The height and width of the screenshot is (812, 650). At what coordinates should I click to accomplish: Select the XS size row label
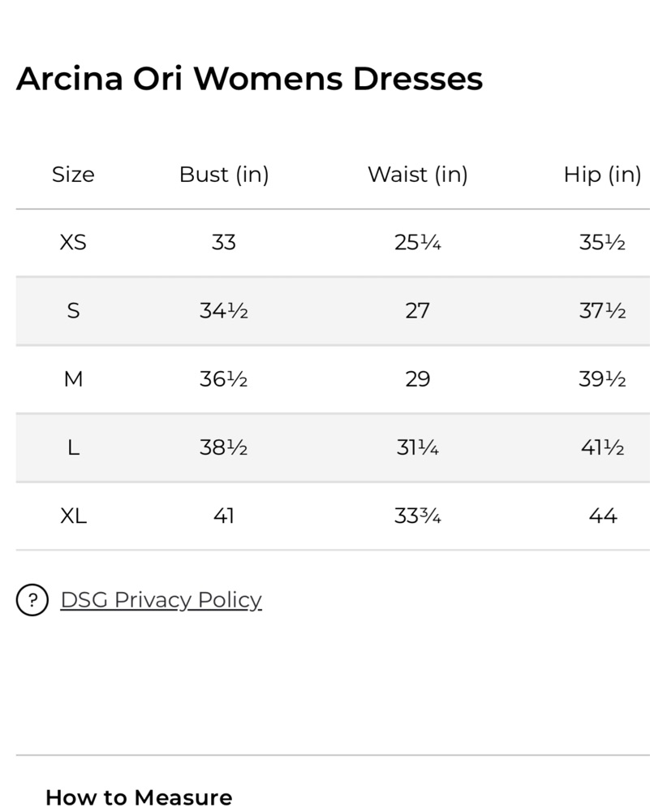pos(73,242)
